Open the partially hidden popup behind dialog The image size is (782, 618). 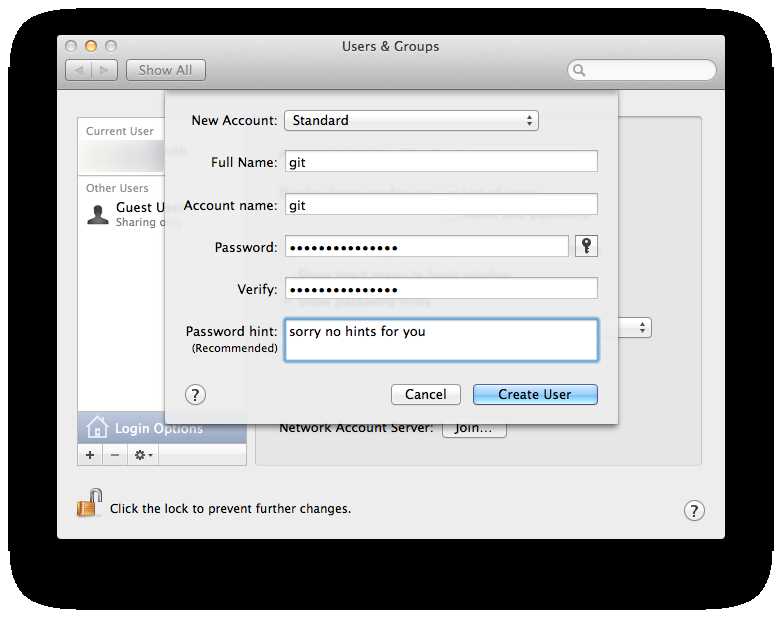[635, 328]
